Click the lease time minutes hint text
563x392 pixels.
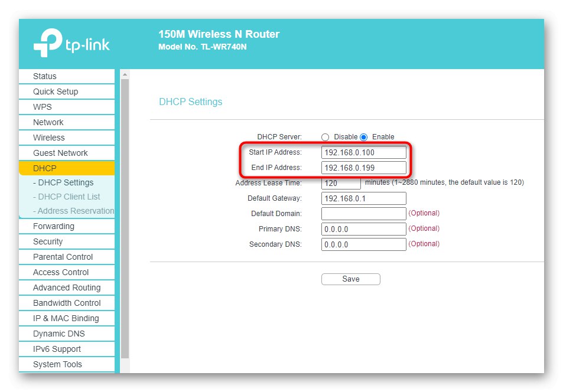[x=444, y=182]
